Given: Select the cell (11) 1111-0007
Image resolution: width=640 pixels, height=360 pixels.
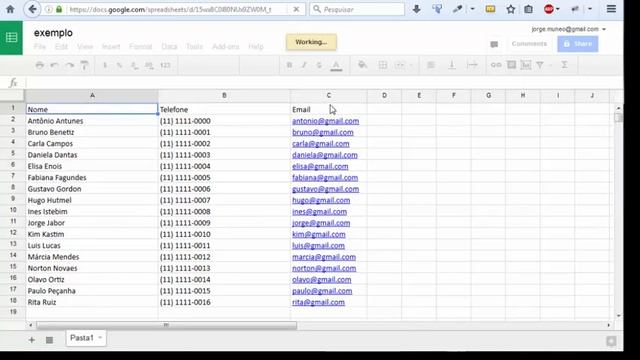Looking at the screenshot, I should [x=224, y=200].
